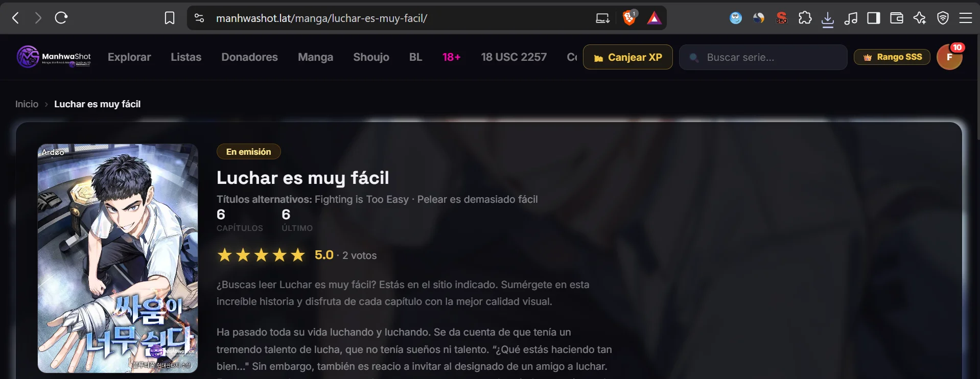Open the browser hamburger main menu
Screen dimensions: 980x379
coord(966,18)
